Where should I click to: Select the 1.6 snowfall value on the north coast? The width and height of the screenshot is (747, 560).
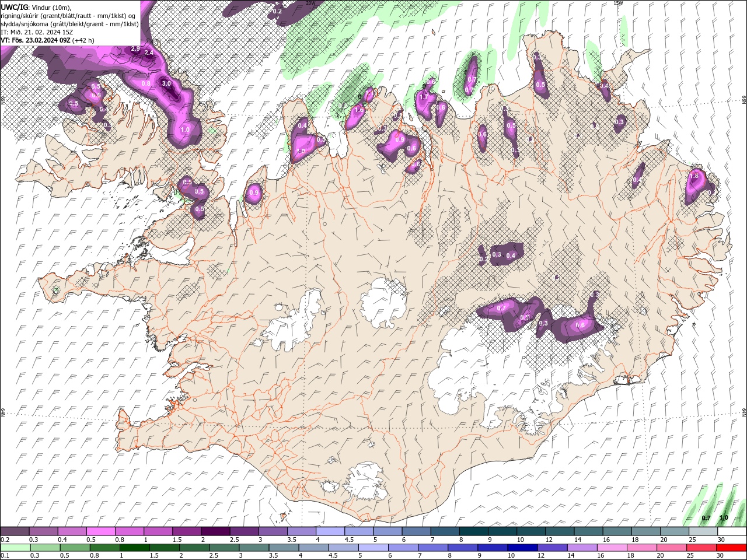pyautogui.click(x=359, y=110)
